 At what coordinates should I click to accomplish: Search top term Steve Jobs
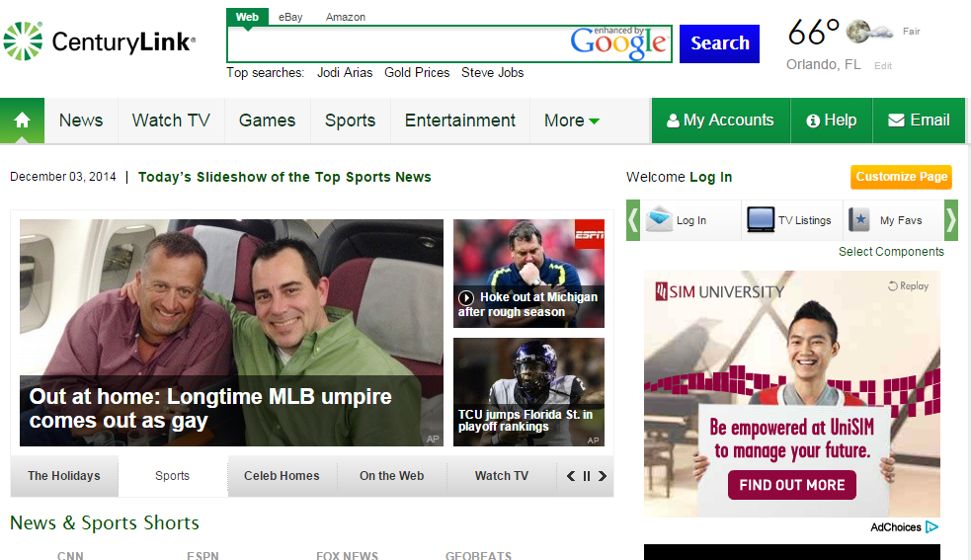tap(492, 72)
